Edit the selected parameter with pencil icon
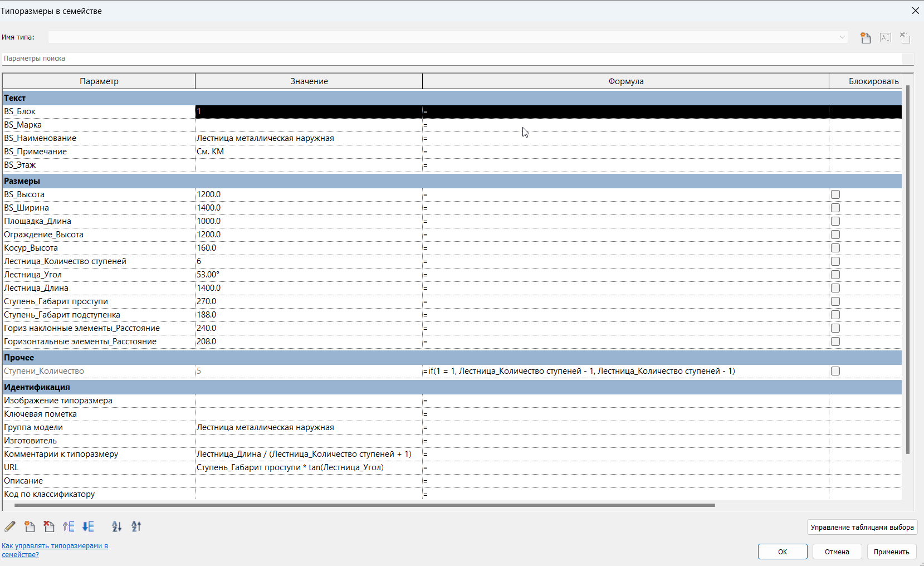Image resolution: width=924 pixels, height=566 pixels. point(10,526)
